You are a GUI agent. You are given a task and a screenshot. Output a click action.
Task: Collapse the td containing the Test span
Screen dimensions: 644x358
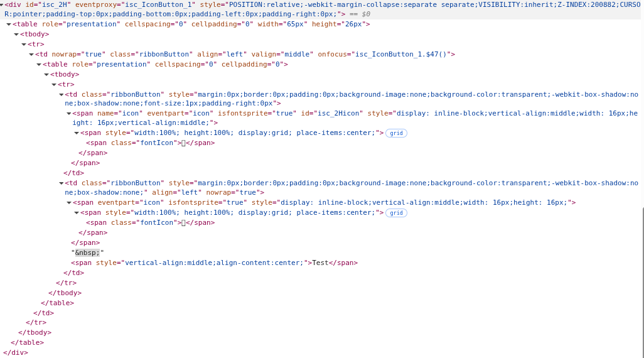(62, 183)
